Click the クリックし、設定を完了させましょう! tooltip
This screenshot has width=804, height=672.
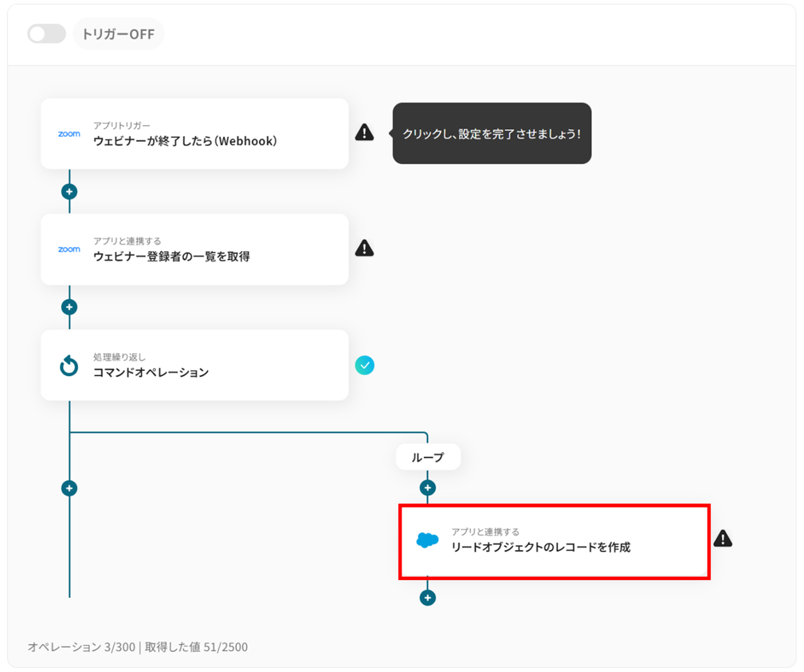pos(492,134)
